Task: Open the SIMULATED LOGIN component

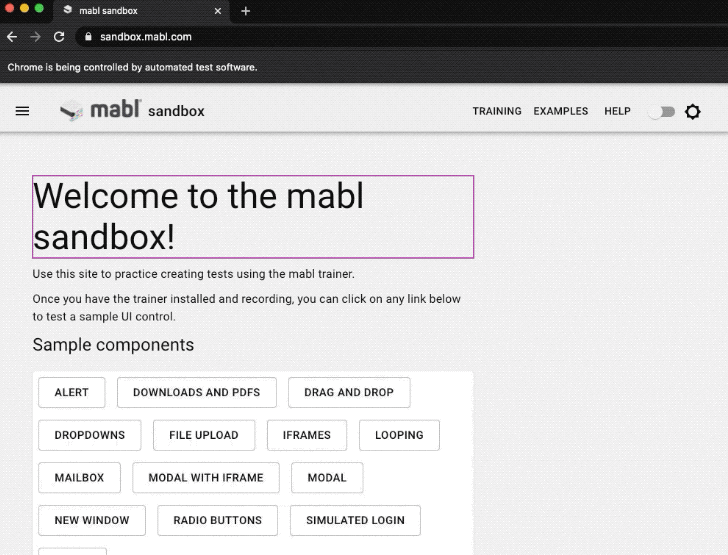Action: [x=355, y=520]
